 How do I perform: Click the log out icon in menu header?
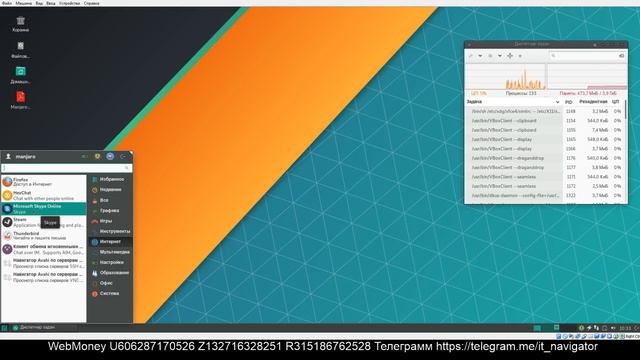[x=123, y=156]
